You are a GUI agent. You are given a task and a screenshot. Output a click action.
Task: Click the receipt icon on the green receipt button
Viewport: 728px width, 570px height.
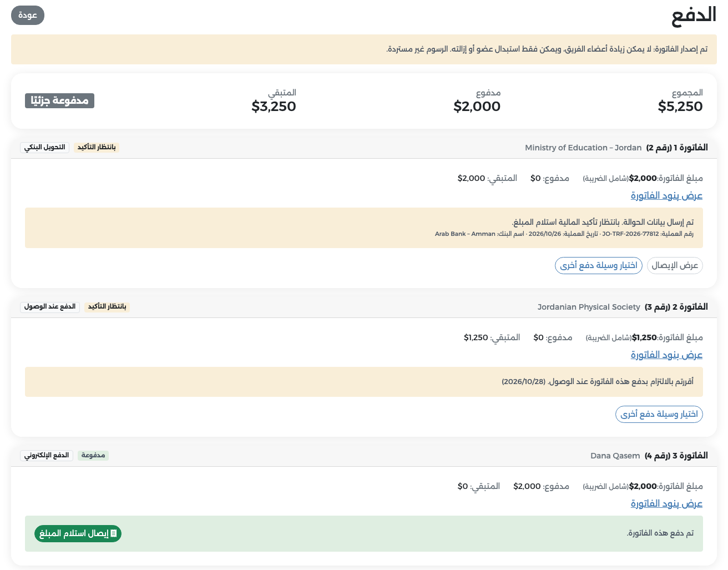113,533
